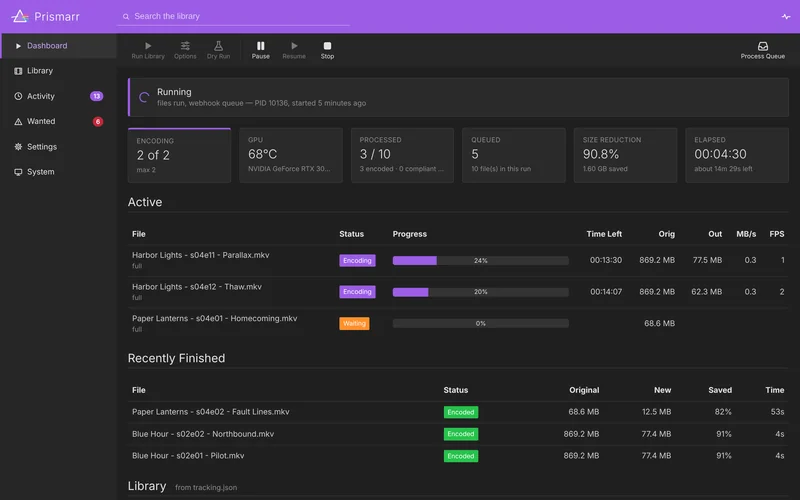Click the 0% progress bar for Homecoming
800x500 pixels.
tap(481, 323)
